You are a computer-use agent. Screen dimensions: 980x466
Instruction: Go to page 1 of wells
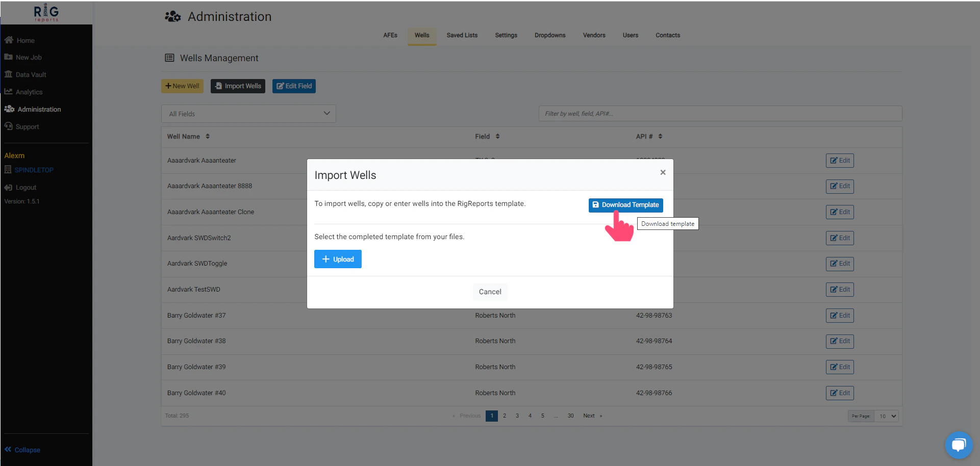[x=492, y=416]
